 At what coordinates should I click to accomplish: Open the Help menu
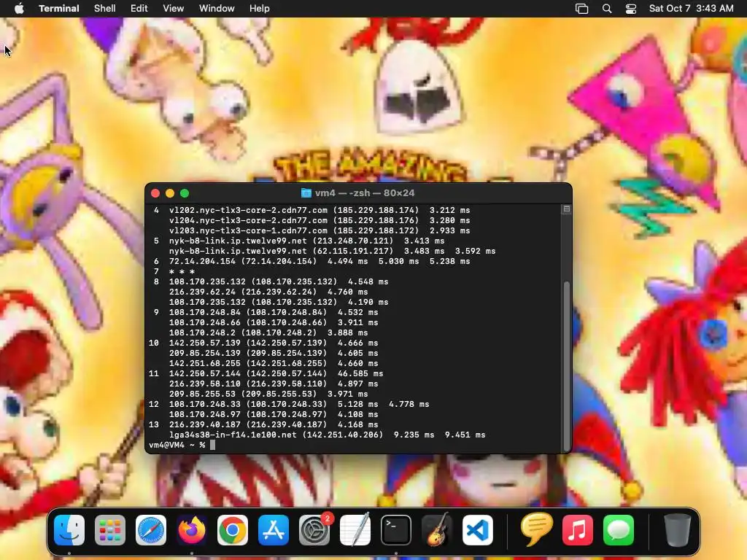click(259, 9)
